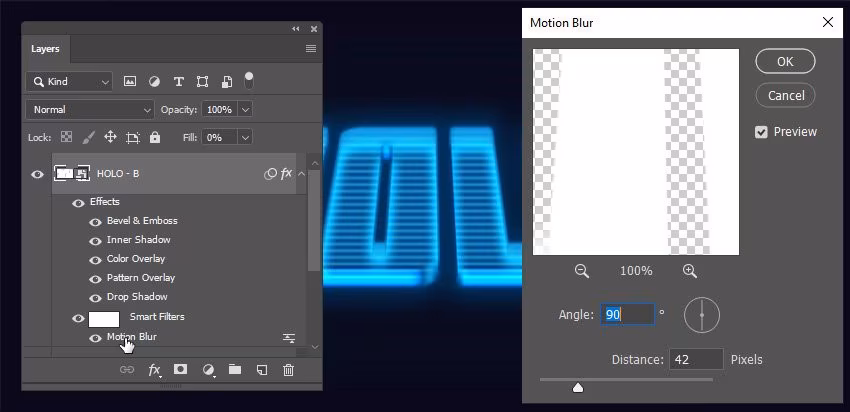Add a layer mask icon

[x=180, y=369]
